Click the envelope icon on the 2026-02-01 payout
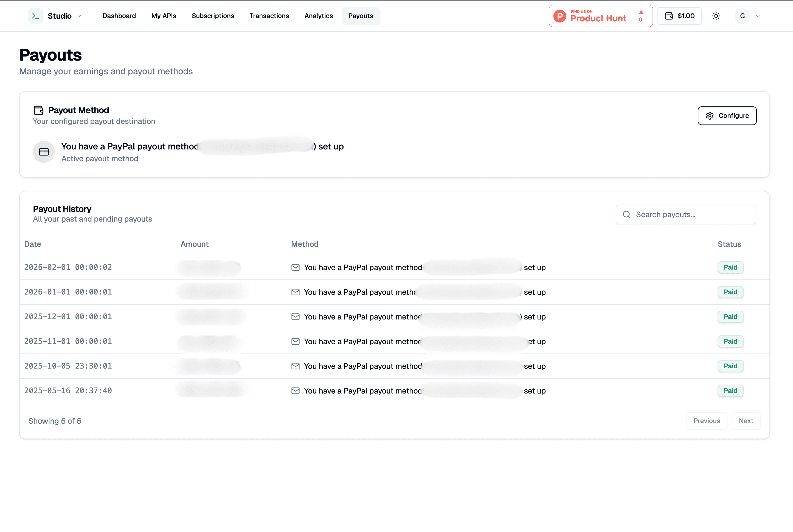793x532 pixels. click(295, 267)
